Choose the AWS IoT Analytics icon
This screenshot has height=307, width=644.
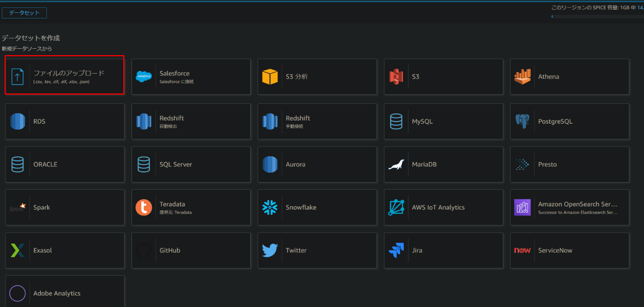click(x=396, y=207)
